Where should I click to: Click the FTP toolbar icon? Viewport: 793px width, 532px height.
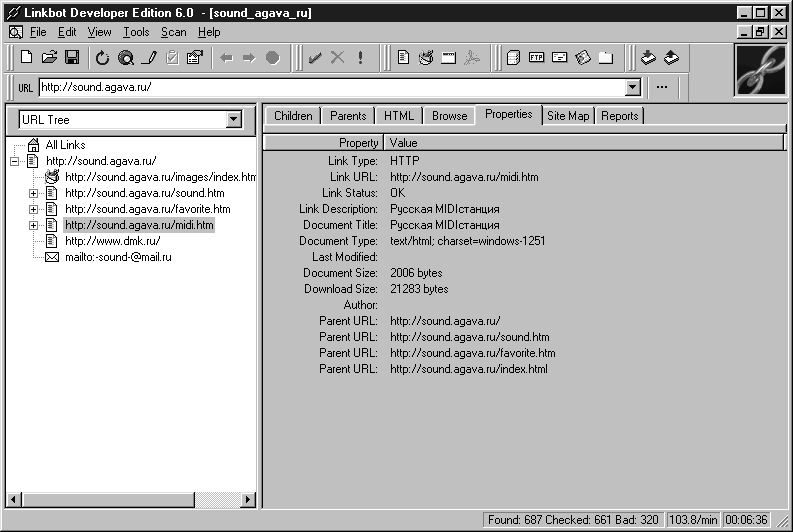[x=536, y=57]
